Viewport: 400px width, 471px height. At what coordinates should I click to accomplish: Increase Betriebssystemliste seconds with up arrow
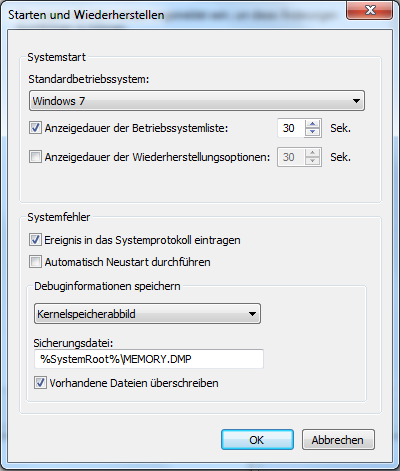click(312, 124)
